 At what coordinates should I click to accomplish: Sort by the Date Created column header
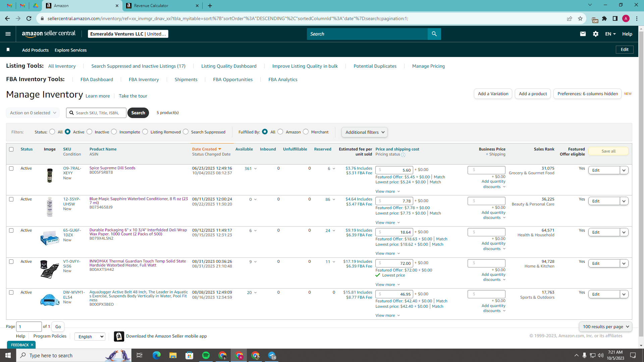206,149
